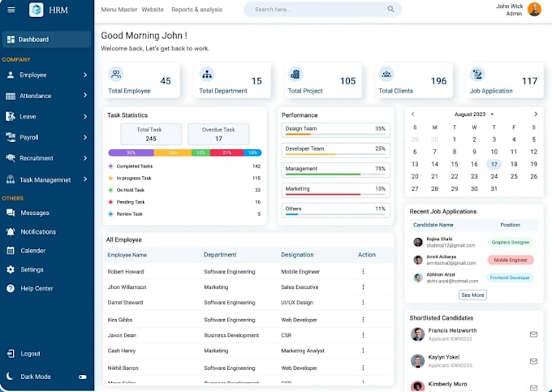Click Rojina Shahi's candidate avatar

pos(418,242)
